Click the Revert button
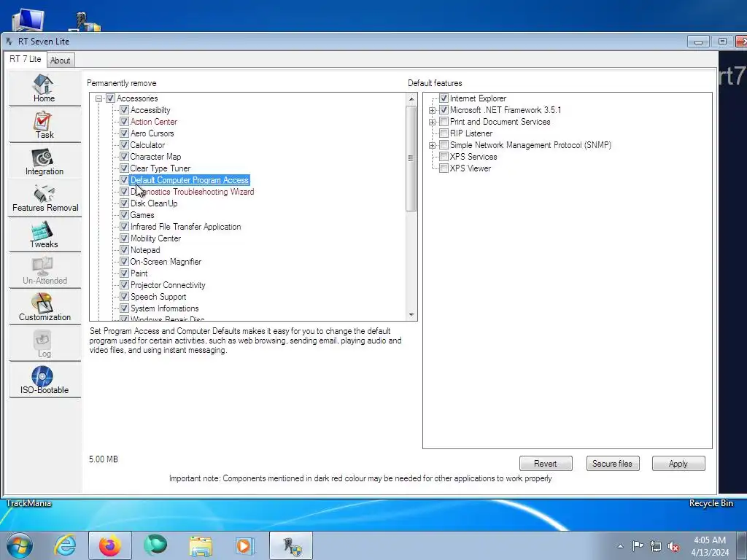This screenshot has height=560, width=747. [x=546, y=463]
